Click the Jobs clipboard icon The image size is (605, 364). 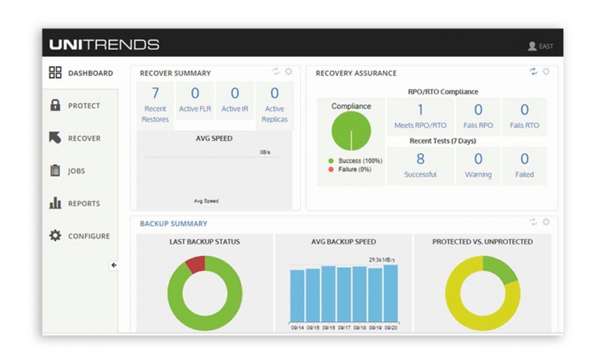coord(55,170)
